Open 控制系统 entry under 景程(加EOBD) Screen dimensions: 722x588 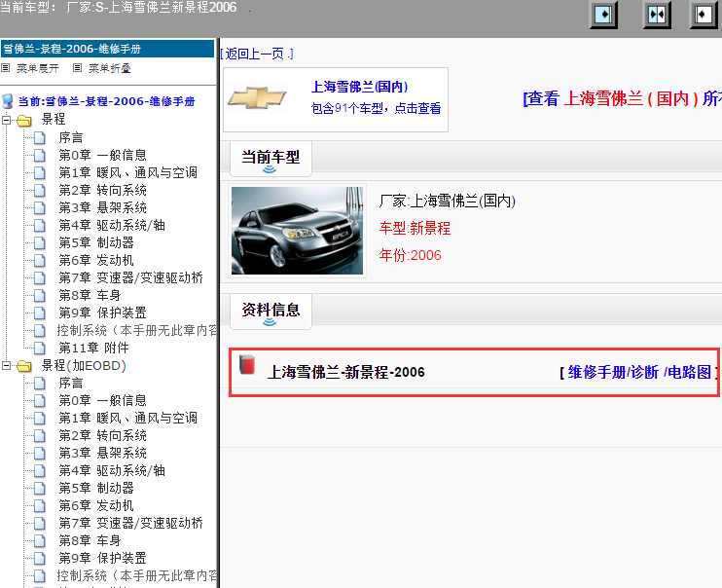137,575
